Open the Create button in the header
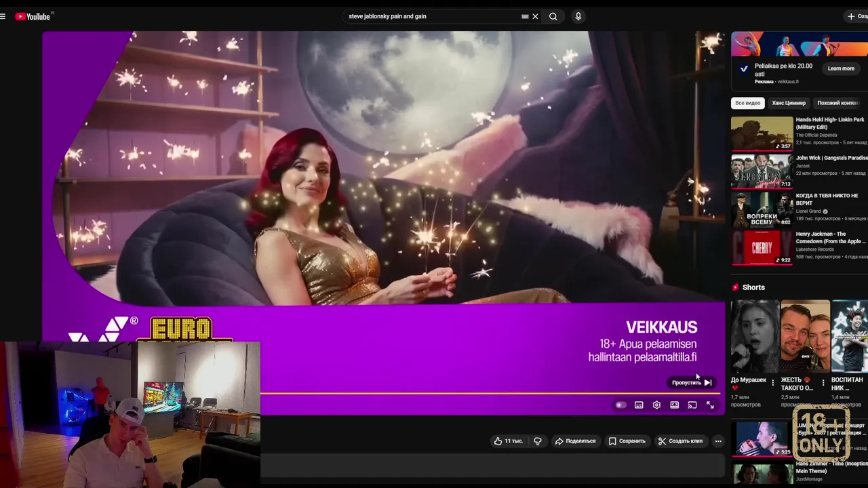This screenshot has height=488, width=868. tap(856, 16)
